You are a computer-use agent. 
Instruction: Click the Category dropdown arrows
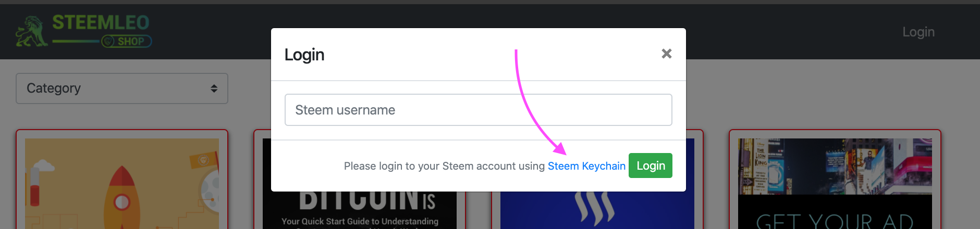click(x=214, y=88)
